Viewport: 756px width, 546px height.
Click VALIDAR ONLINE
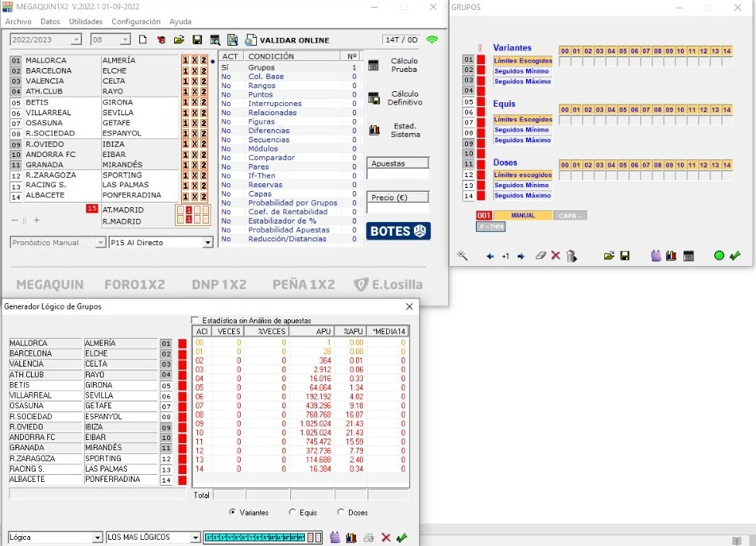[x=294, y=40]
